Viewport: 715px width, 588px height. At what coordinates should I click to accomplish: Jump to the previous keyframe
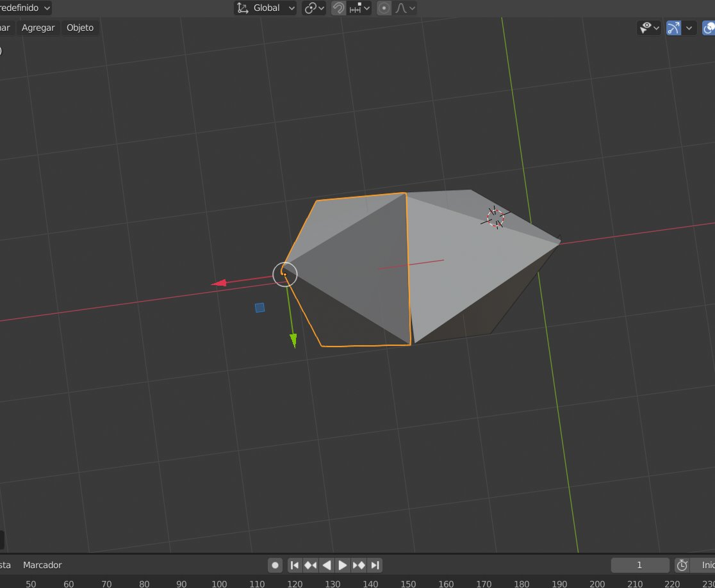click(311, 565)
